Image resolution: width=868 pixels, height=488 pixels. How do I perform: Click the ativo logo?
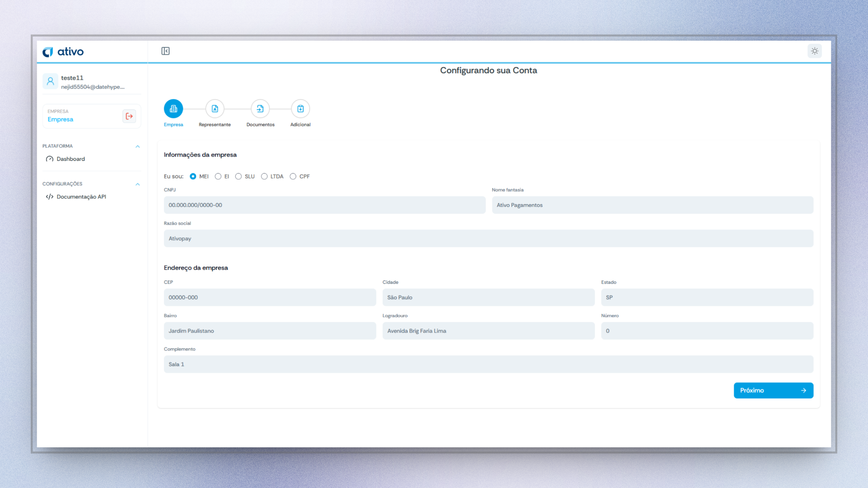pyautogui.click(x=63, y=52)
